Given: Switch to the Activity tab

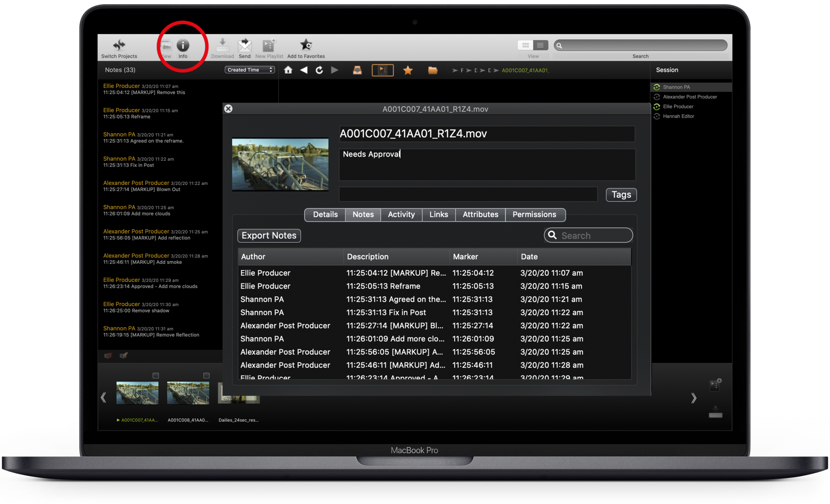Looking at the screenshot, I should (401, 214).
